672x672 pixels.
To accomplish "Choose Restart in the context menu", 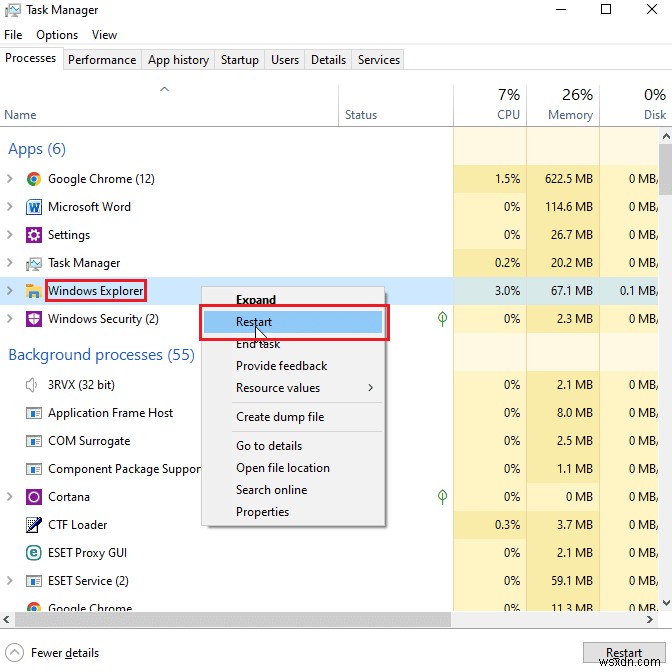I will point(293,322).
